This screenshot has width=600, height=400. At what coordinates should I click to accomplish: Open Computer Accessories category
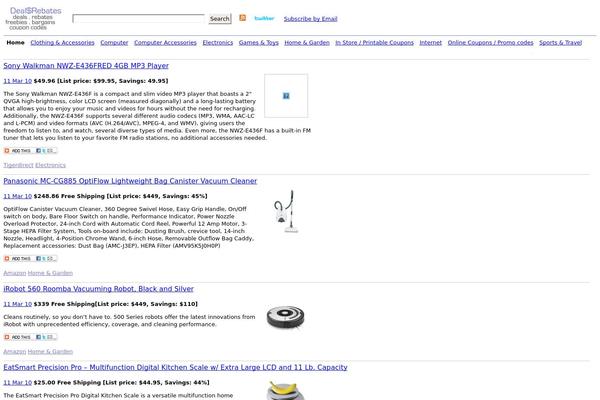coord(165,42)
